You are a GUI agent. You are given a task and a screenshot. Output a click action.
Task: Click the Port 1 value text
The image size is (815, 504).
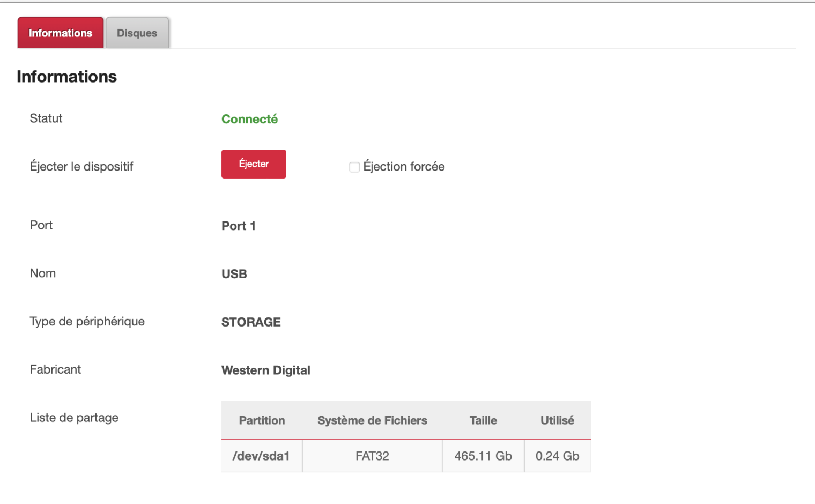239,226
